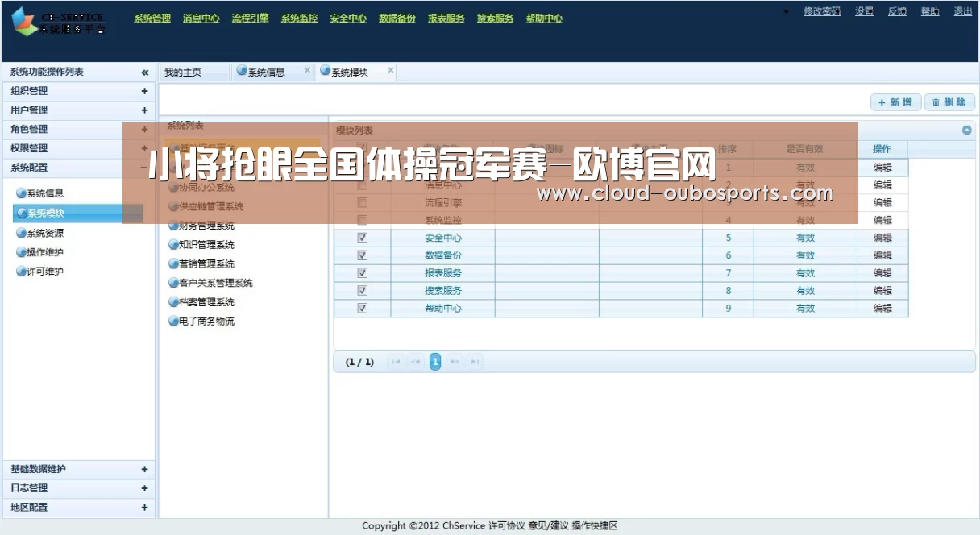Toggle the checkbox for 帮助中心 row

[x=362, y=309]
